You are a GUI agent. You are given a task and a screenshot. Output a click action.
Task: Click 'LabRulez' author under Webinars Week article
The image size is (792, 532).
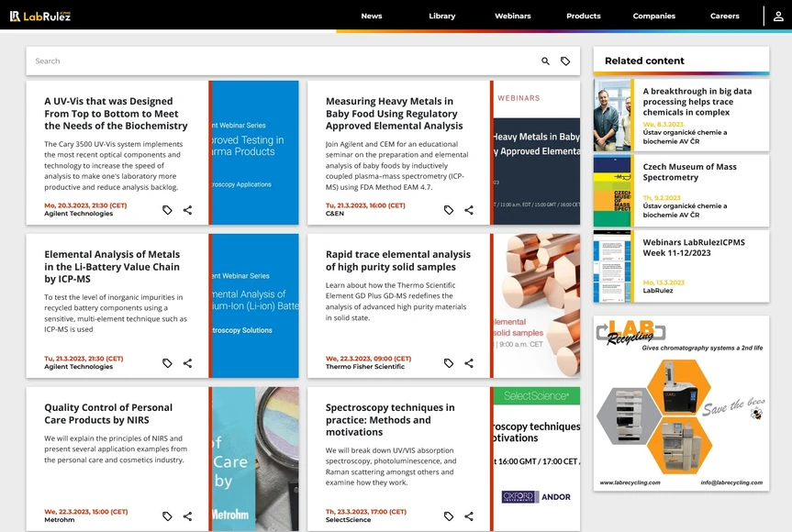(x=658, y=290)
